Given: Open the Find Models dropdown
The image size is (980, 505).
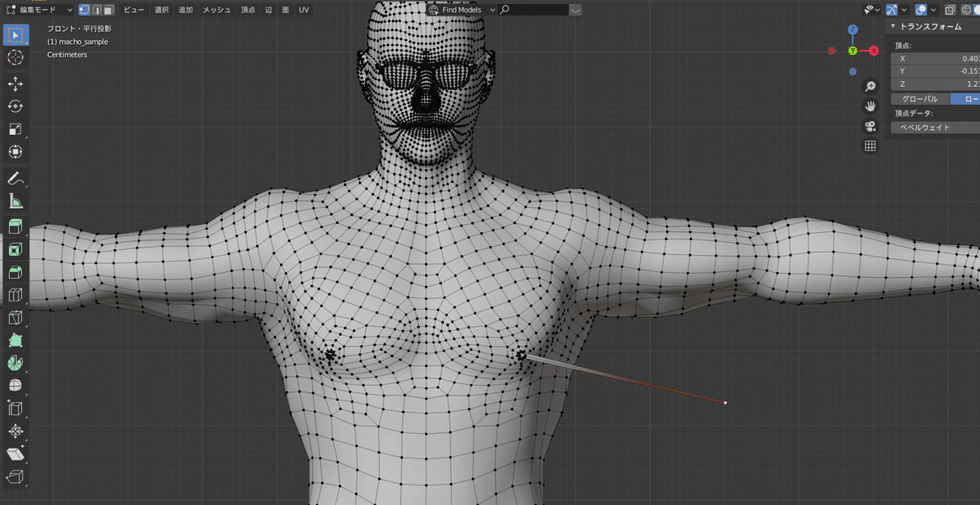Looking at the screenshot, I should coord(462,10).
